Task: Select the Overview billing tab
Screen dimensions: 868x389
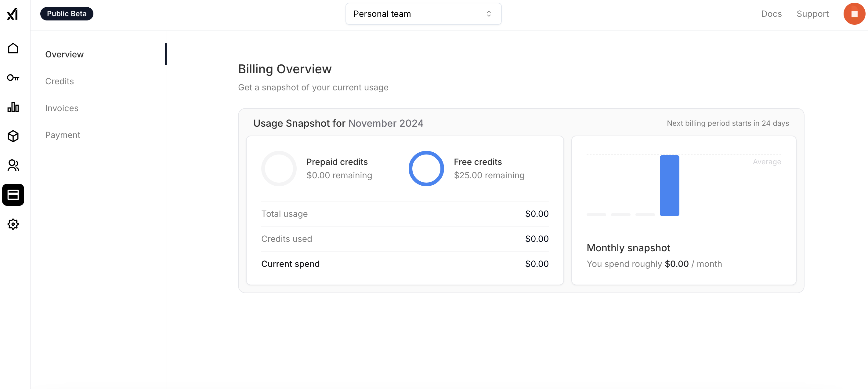Action: click(x=64, y=54)
